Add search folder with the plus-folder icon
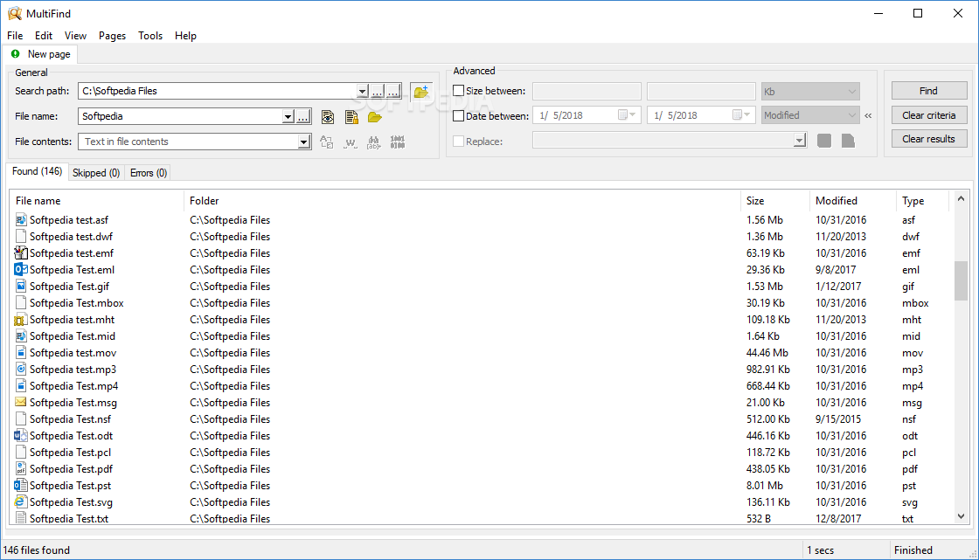 tap(420, 91)
